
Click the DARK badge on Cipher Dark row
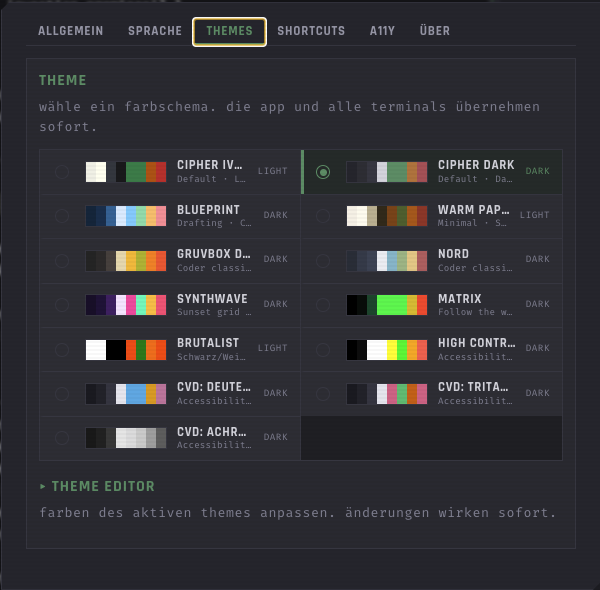(x=538, y=171)
